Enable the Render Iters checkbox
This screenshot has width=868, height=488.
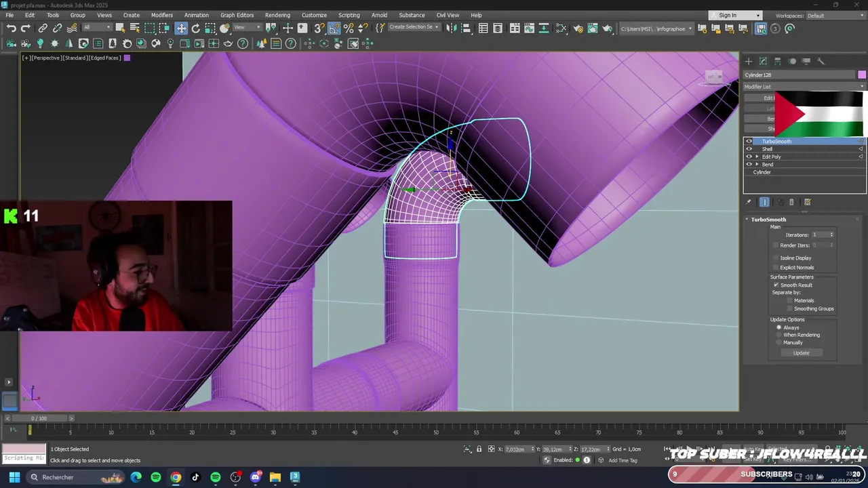pos(776,245)
